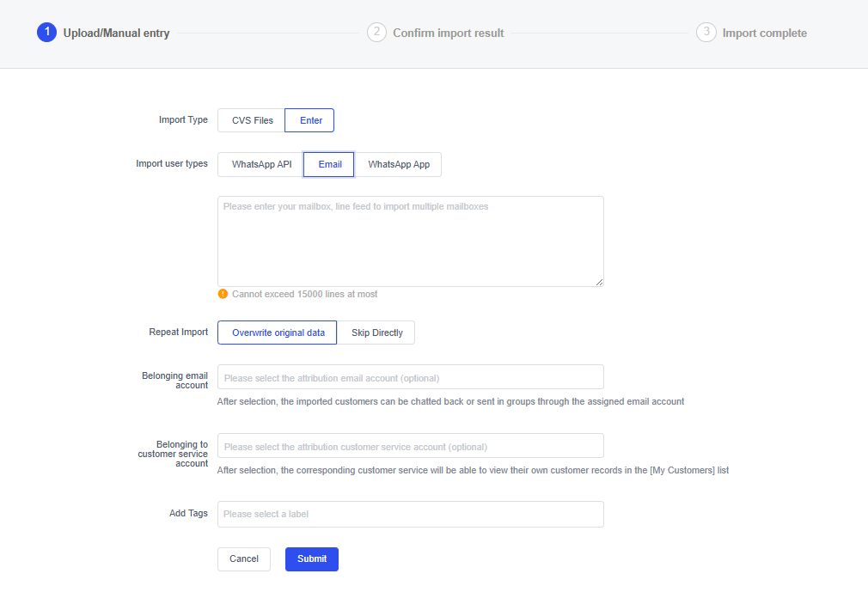This screenshot has height=592, width=868.
Task: Click the orange warning icon below the mailbox textarea
Action: (223, 294)
